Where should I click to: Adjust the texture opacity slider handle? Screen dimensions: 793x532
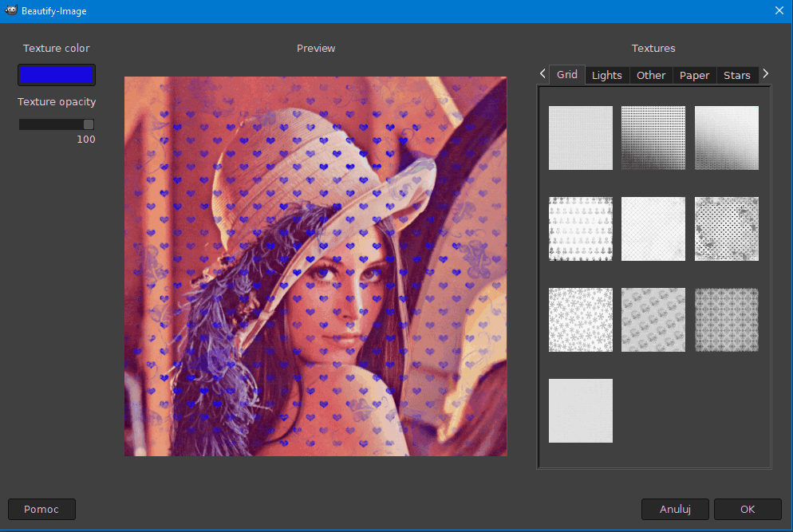[89, 124]
